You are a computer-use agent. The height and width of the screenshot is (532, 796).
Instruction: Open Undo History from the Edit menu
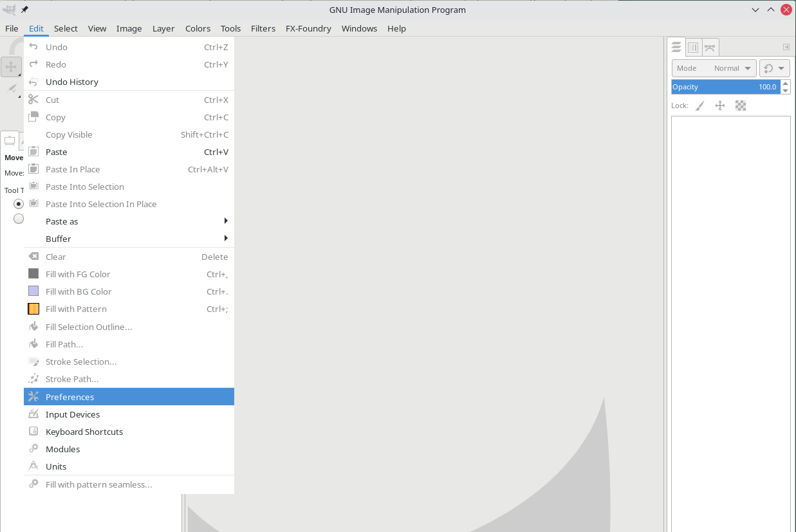(129, 82)
